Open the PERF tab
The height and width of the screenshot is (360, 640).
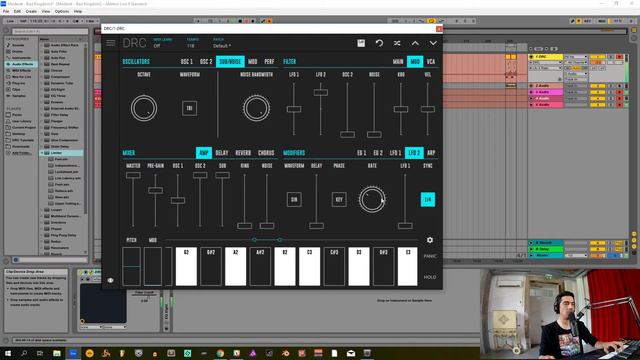tap(269, 62)
